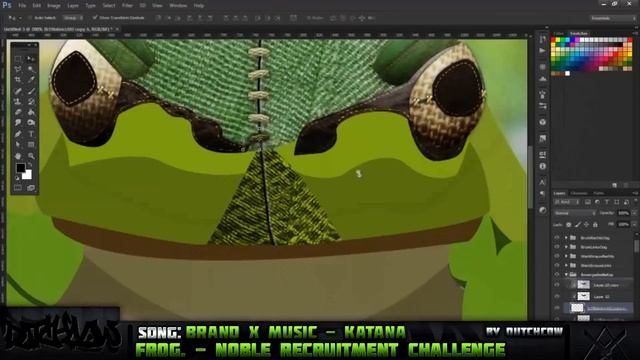Open the Opacity slider dropdown arrow
The image size is (640, 360).
pos(634,213)
